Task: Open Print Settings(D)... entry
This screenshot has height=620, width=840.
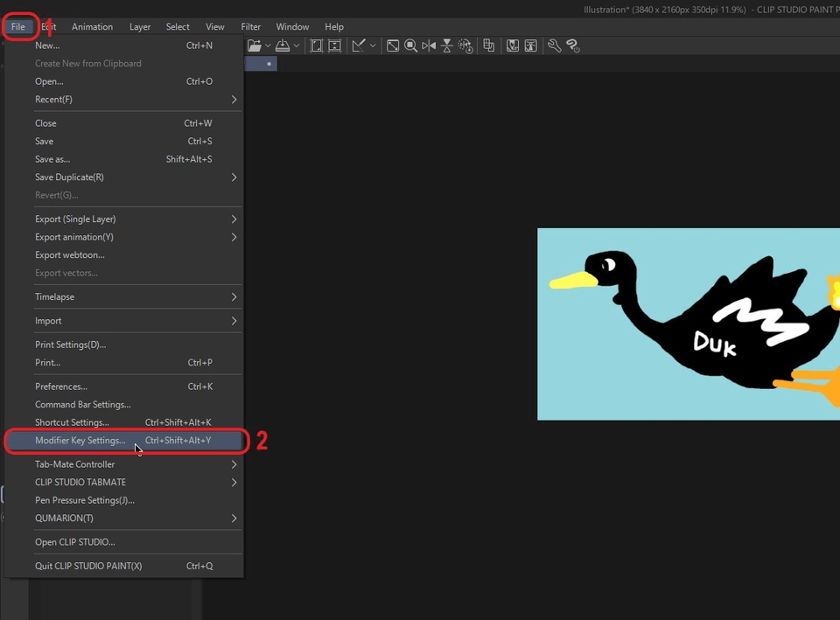Action: click(x=123, y=345)
